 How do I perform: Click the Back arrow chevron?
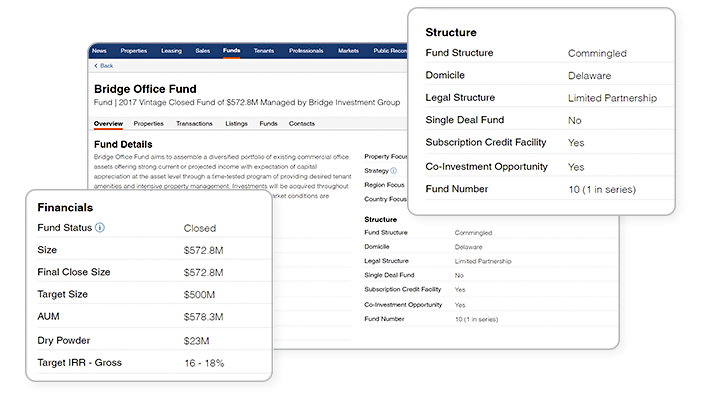(95, 65)
